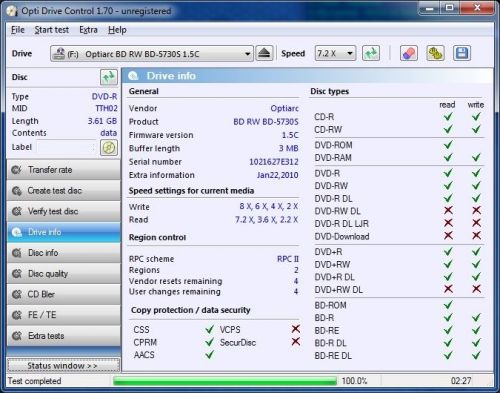Select the Create test disc tab
Viewport: 500px width, 393px height.
(x=64, y=191)
